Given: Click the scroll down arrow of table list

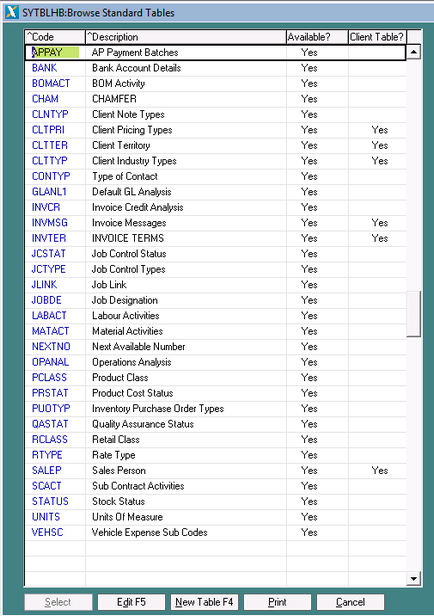Looking at the screenshot, I should [x=414, y=578].
